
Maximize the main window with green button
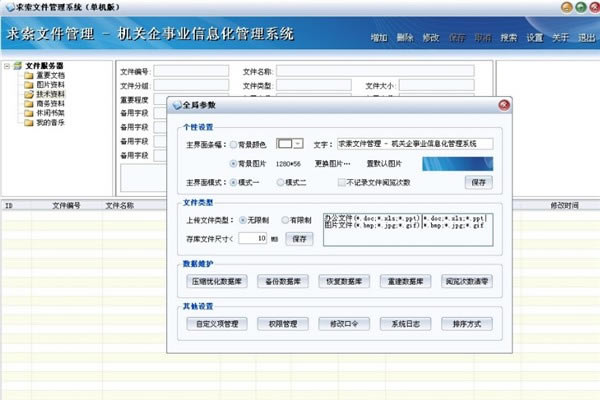(581, 7)
